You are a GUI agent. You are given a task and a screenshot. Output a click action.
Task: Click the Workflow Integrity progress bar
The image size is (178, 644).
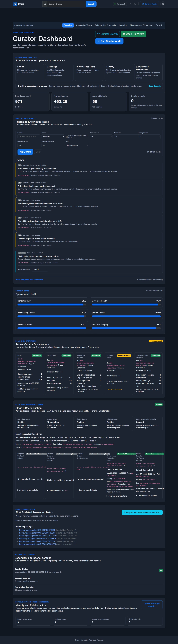pyautogui.click(x=126, y=328)
